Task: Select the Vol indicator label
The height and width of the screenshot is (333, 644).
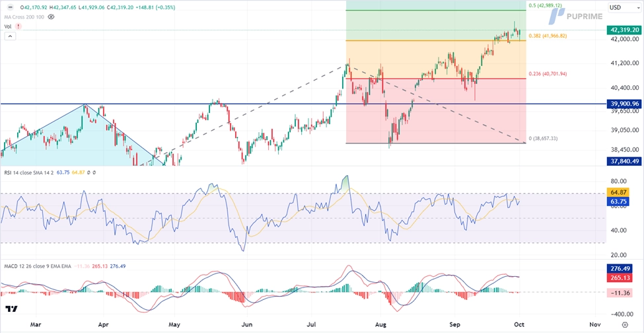Action: pos(8,26)
